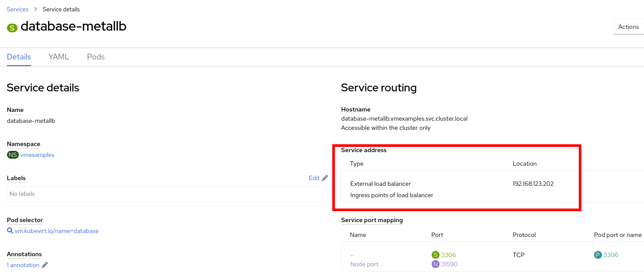Open the Actions dropdown menu
The width and height of the screenshot is (644, 275).
(629, 27)
